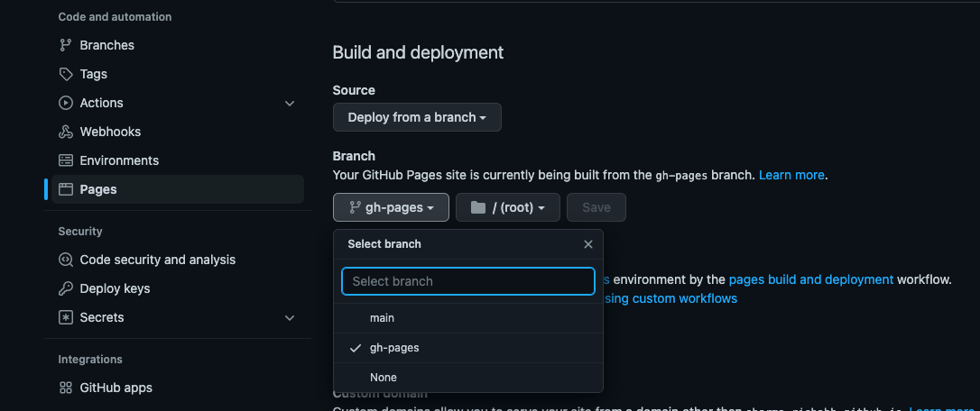Click the Deploy keys key icon

65,288
